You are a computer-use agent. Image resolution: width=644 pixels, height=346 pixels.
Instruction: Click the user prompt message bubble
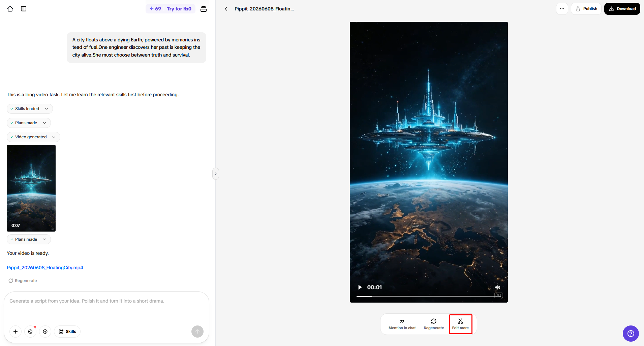(136, 47)
